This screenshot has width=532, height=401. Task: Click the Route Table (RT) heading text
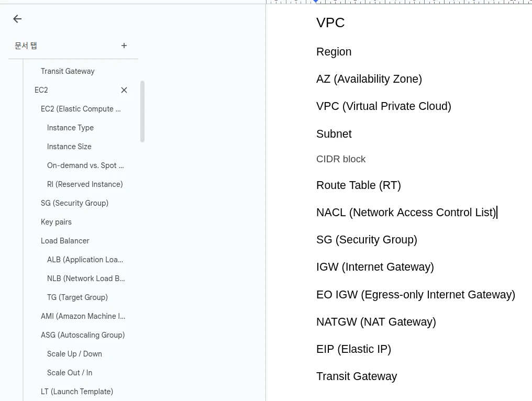point(358,185)
